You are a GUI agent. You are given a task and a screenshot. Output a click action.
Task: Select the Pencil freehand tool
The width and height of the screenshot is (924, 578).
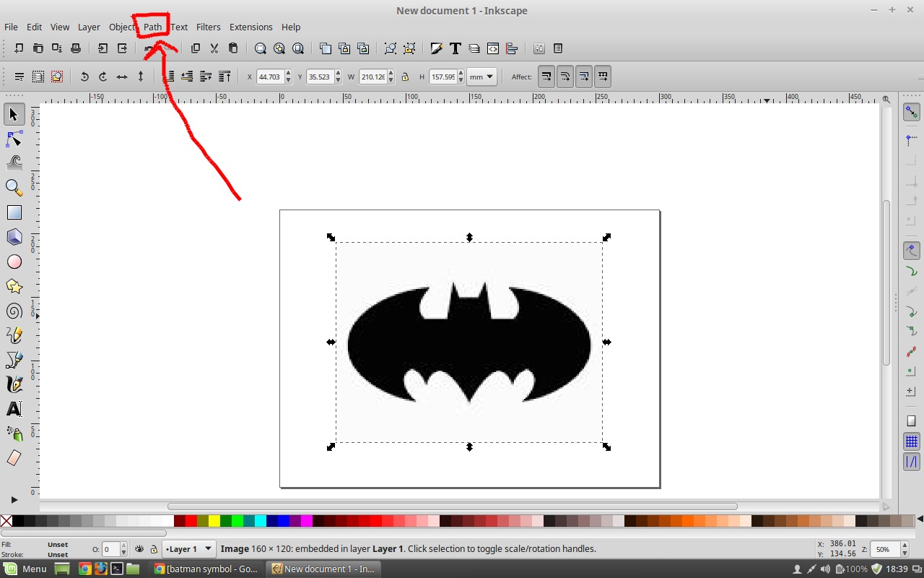pyautogui.click(x=14, y=335)
